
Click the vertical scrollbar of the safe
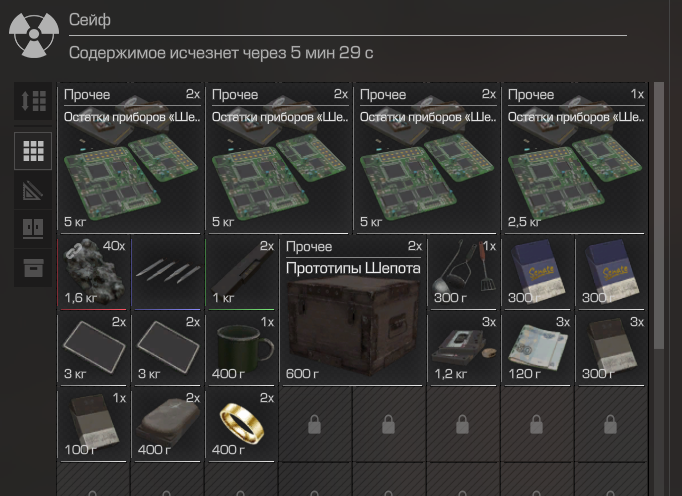tap(659, 215)
